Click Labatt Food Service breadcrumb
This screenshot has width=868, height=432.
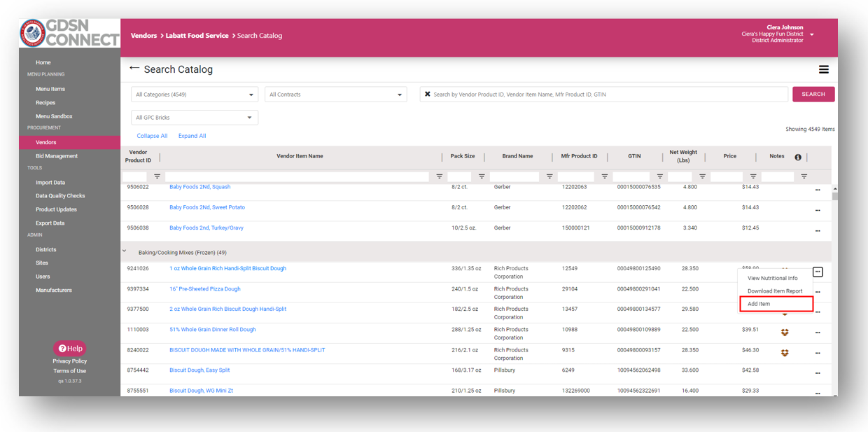[x=197, y=36]
